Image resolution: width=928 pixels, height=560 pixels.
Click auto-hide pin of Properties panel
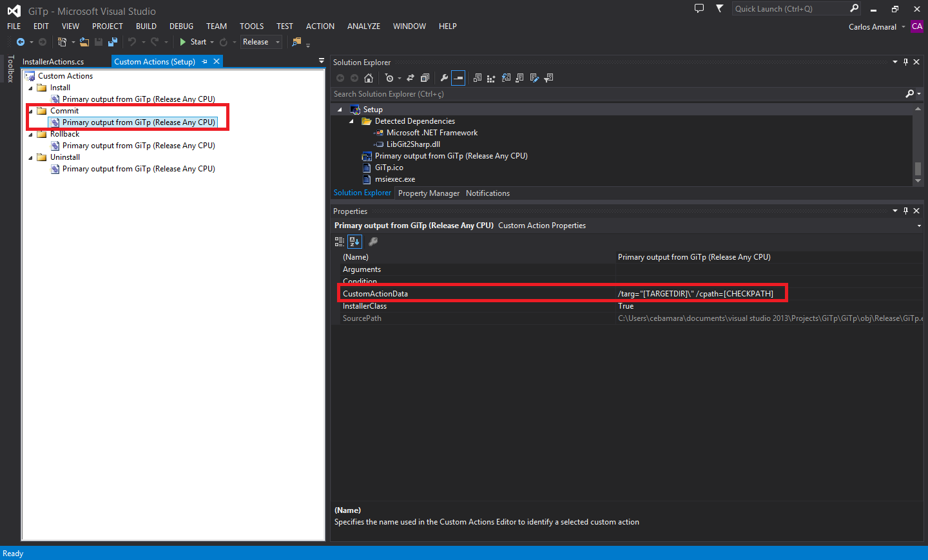[905, 211]
